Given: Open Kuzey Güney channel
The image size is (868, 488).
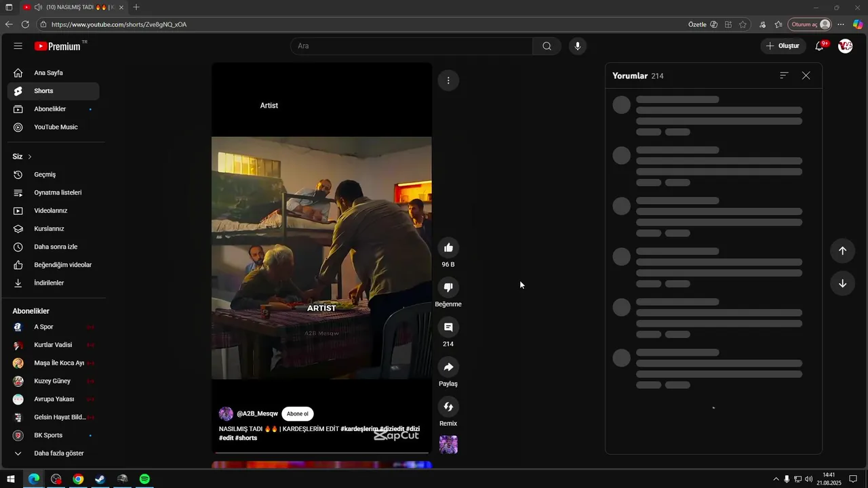Looking at the screenshot, I should click(54, 381).
